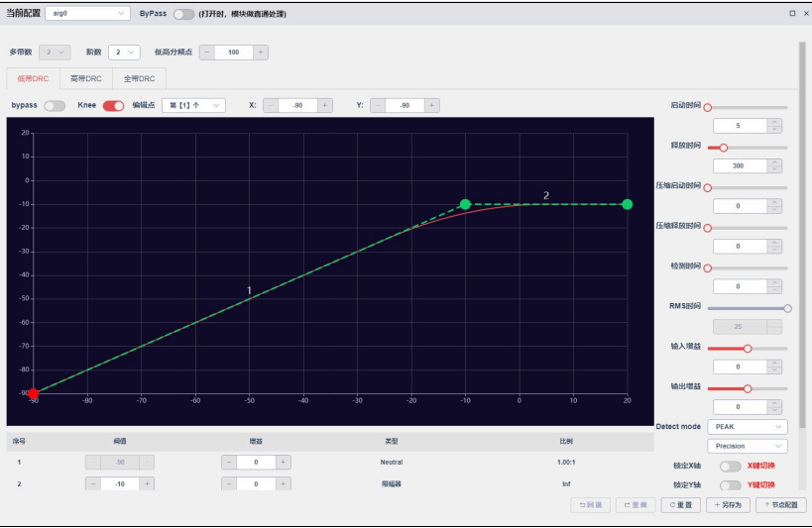Increase row 2 gain value
This screenshot has width=812, height=528.
[284, 484]
